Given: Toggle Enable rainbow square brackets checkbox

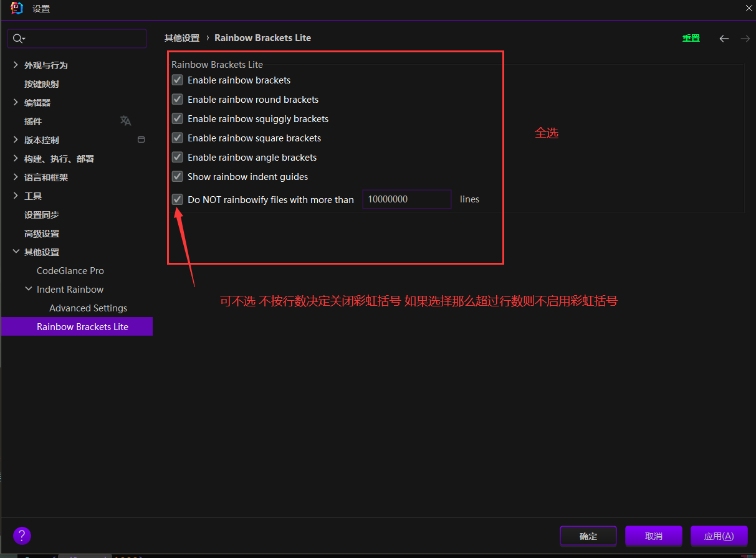Looking at the screenshot, I should coord(177,138).
